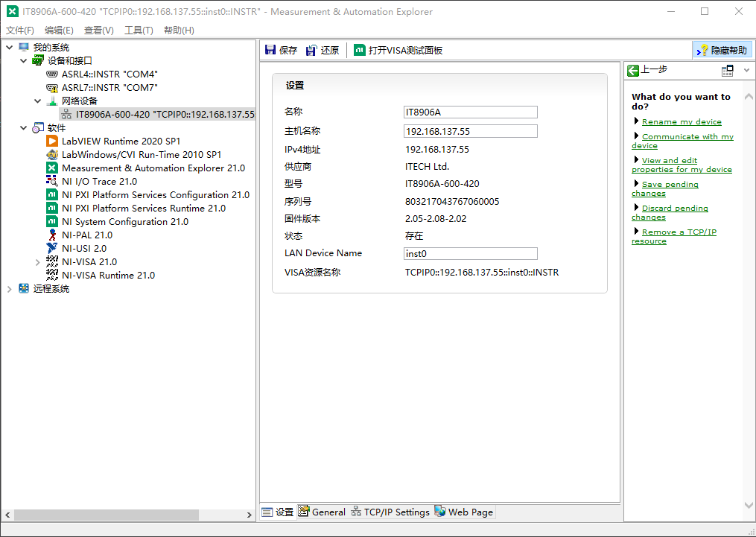Collapse the My System (我的系统) tree node
Screen dimensions: 756x537
pos(9,47)
